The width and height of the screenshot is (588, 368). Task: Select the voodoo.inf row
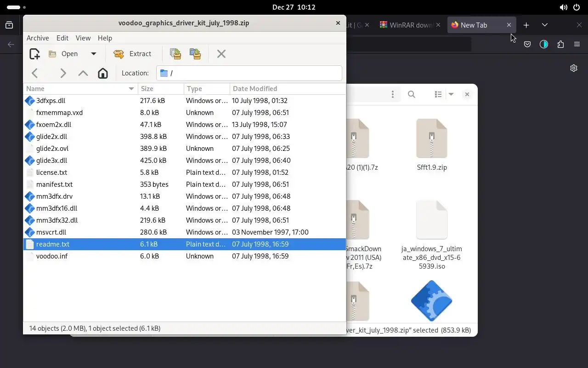pos(185,256)
